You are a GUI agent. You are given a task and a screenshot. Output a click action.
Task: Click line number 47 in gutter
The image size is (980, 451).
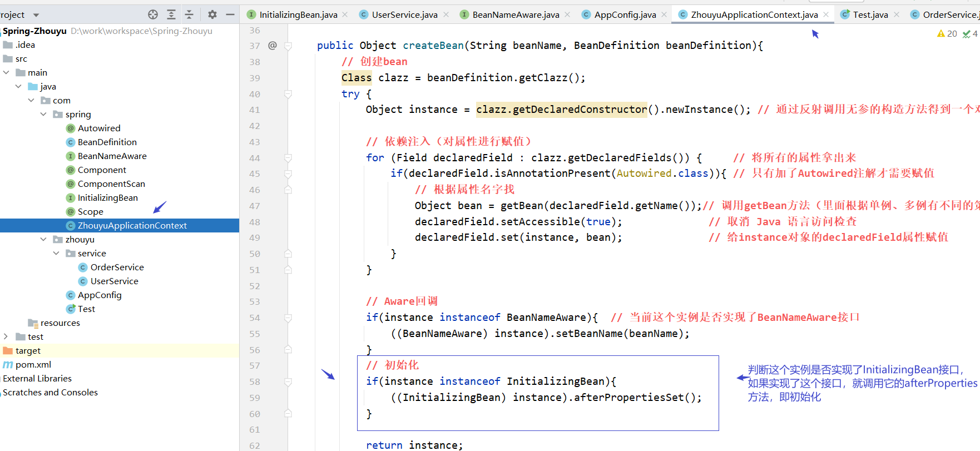[254, 206]
